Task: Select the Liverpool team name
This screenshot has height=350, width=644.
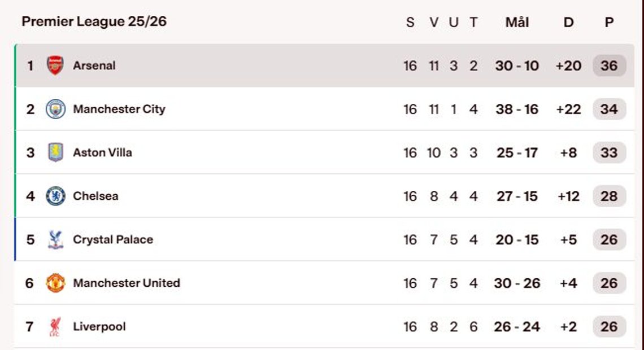Action: click(x=99, y=327)
